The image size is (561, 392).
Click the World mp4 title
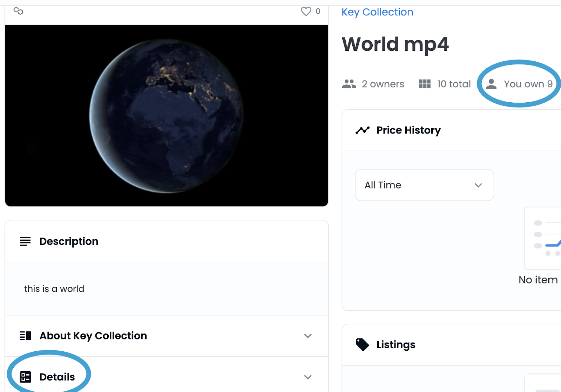[395, 44]
